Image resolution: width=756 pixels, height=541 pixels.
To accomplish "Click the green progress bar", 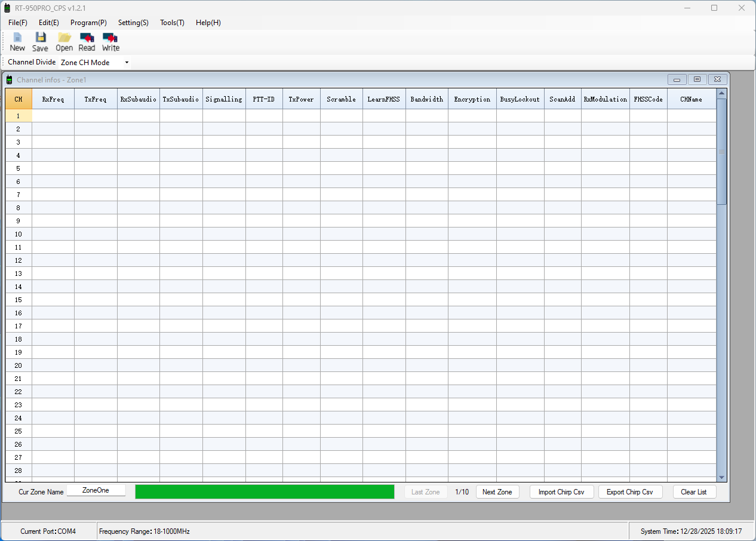I will (265, 491).
